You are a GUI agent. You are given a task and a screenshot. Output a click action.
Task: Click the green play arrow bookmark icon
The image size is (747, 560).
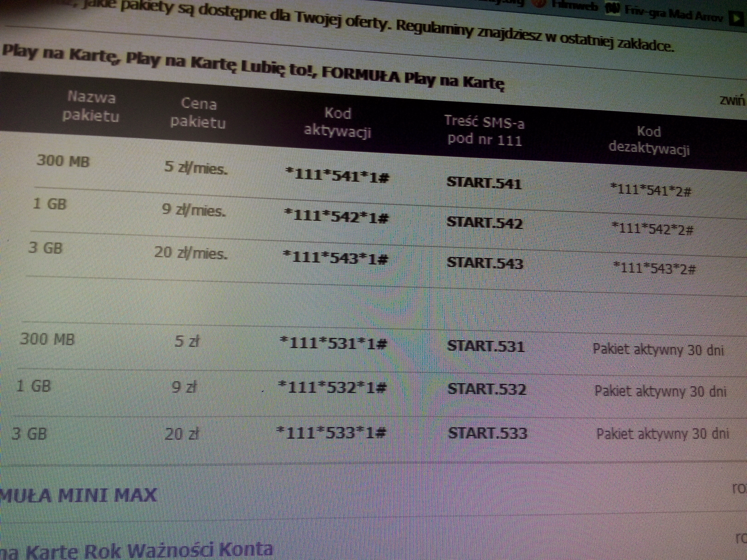(736, 19)
